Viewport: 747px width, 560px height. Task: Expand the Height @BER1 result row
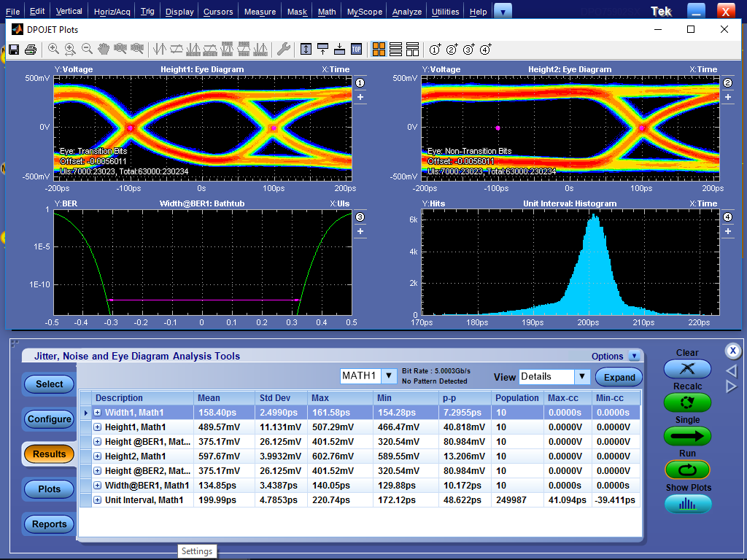(x=97, y=441)
